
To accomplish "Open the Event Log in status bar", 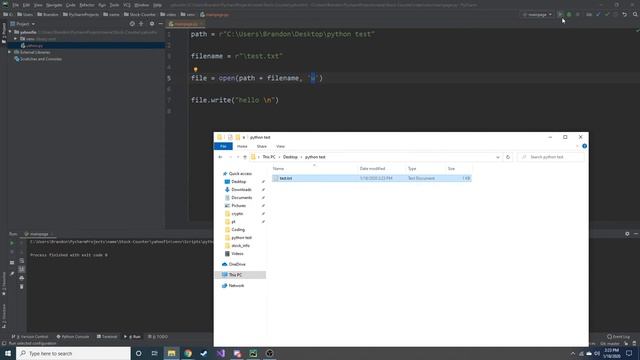I will click(618, 337).
